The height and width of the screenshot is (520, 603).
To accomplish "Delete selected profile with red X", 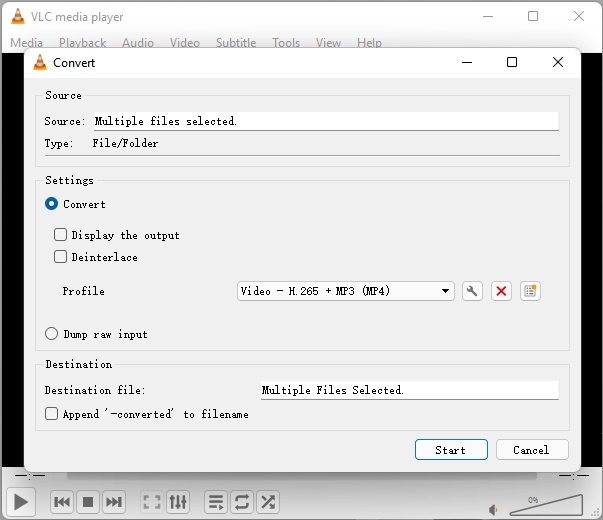I will pyautogui.click(x=501, y=291).
